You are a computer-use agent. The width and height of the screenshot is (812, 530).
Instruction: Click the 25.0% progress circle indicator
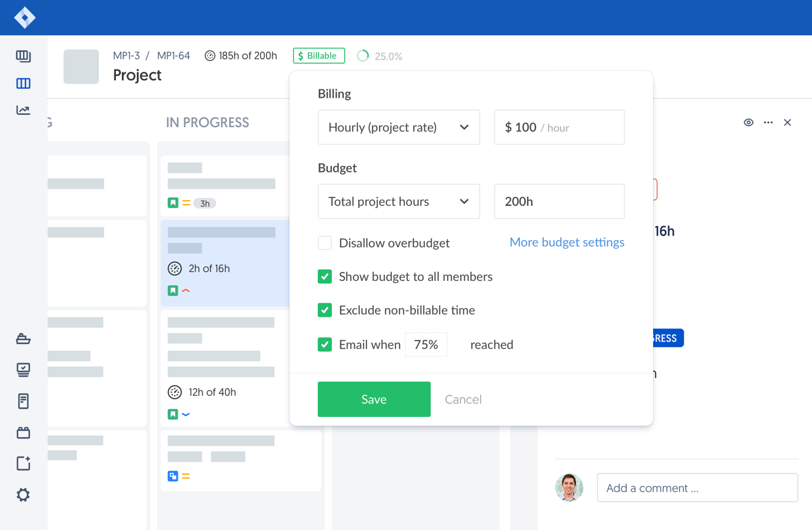pos(363,55)
